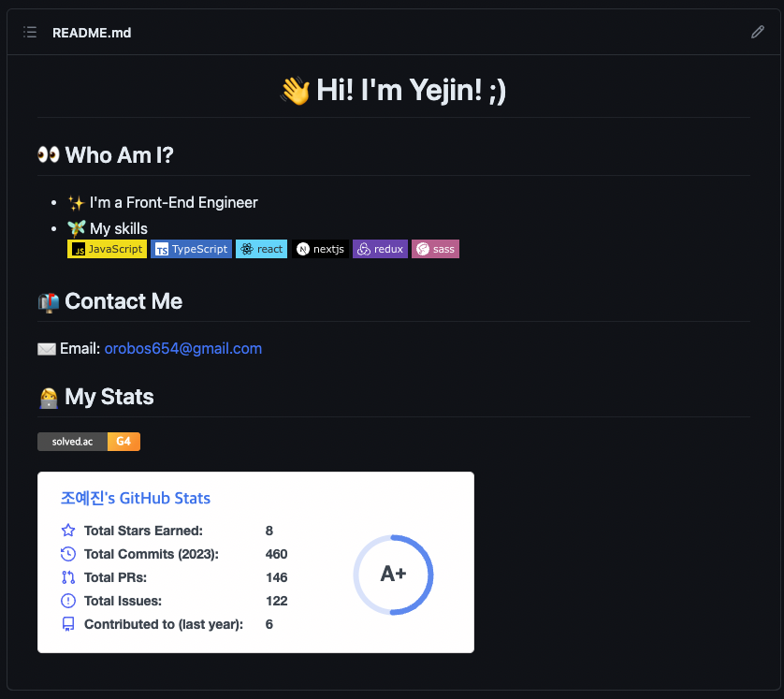Viewport: 784px width, 699px height.
Task: Click the TypeScript skill badge
Action: click(x=191, y=249)
